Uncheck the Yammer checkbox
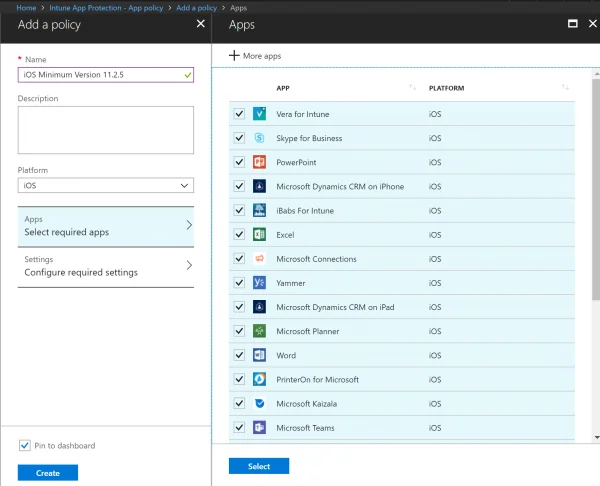This screenshot has width=600, height=486. pyautogui.click(x=239, y=282)
